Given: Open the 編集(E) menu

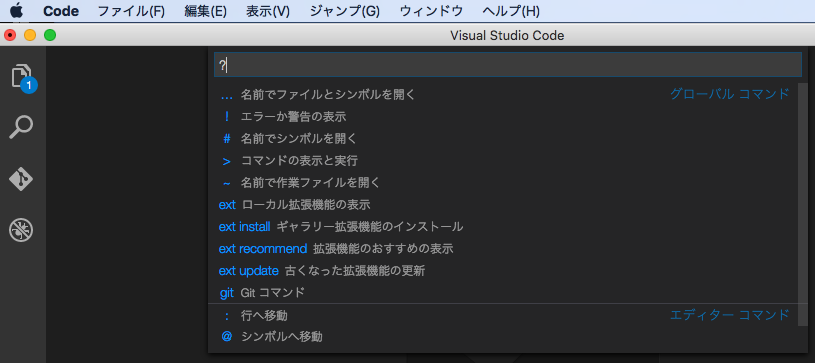Looking at the screenshot, I should tap(205, 11).
